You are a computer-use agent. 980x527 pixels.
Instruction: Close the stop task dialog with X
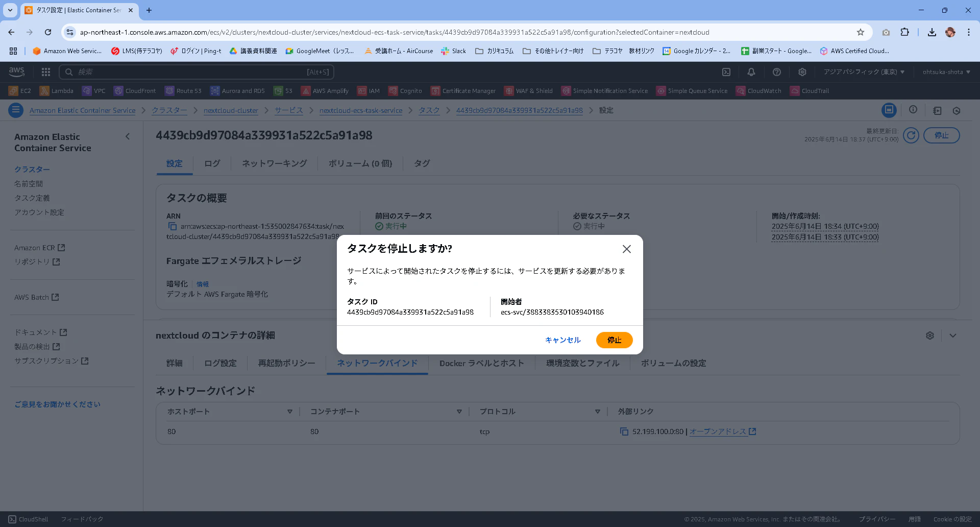click(x=626, y=249)
